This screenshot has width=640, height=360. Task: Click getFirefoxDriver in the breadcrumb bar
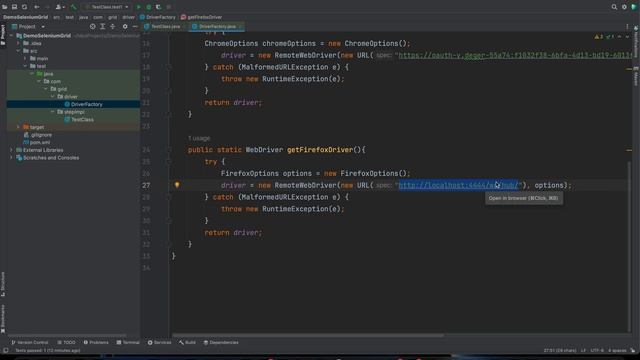[x=202, y=17]
